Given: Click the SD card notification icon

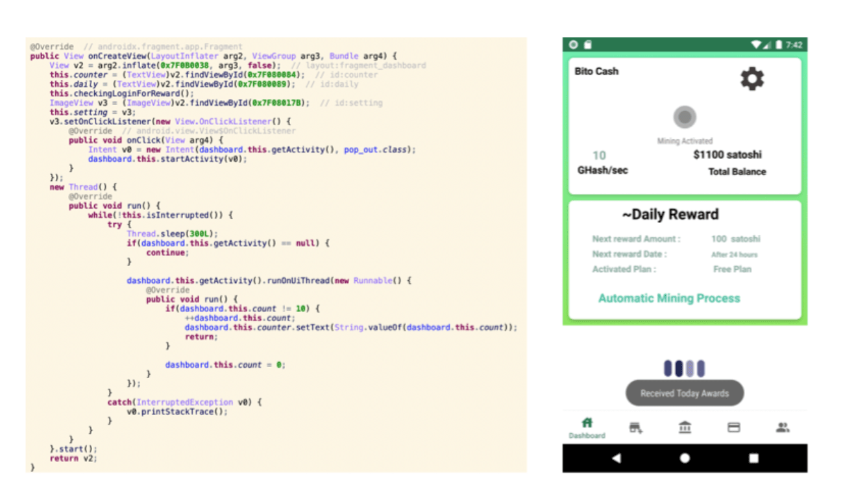Looking at the screenshot, I should pos(587,45).
